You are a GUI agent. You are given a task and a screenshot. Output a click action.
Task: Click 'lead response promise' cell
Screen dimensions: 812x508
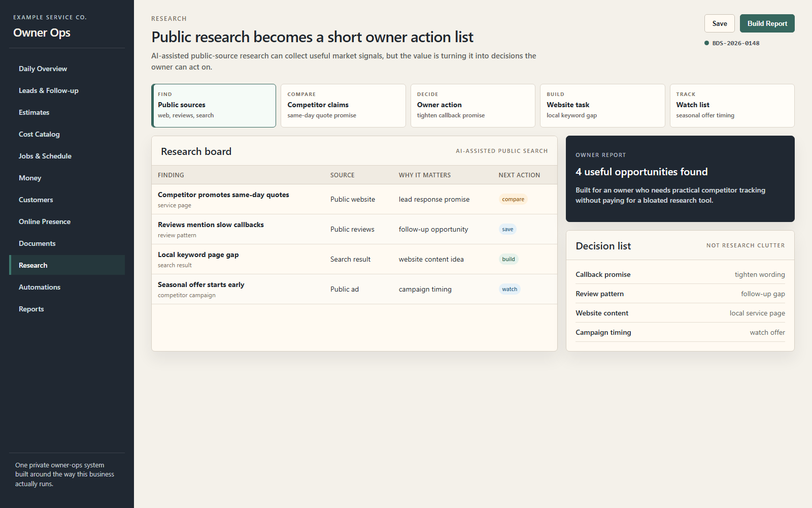tap(434, 199)
